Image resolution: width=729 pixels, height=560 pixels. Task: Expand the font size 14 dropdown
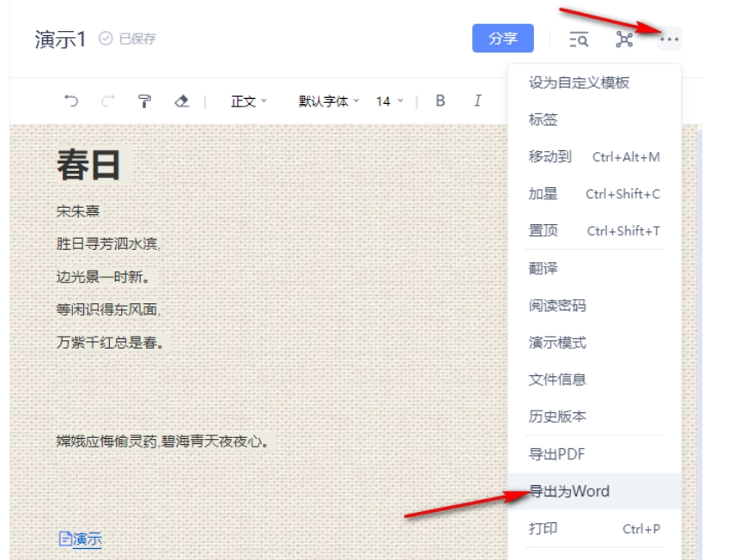point(389,101)
